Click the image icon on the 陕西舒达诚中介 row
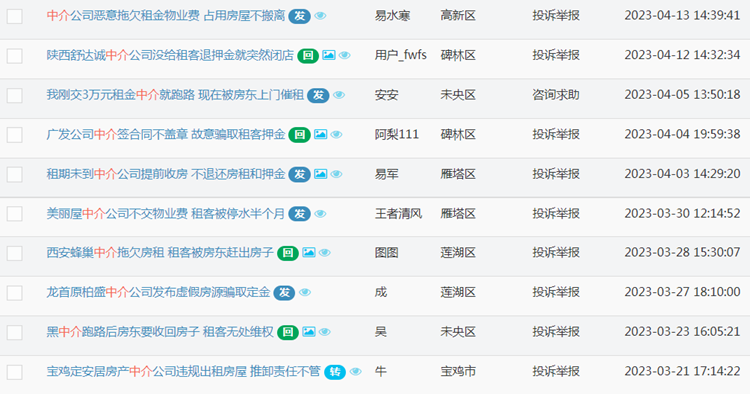Image resolution: width=750 pixels, height=394 pixels. (329, 55)
